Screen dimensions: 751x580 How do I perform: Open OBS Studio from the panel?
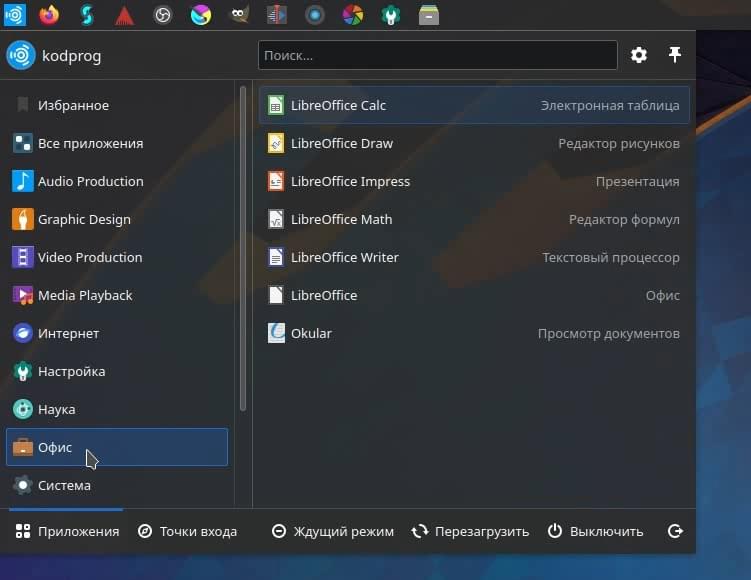tap(163, 15)
